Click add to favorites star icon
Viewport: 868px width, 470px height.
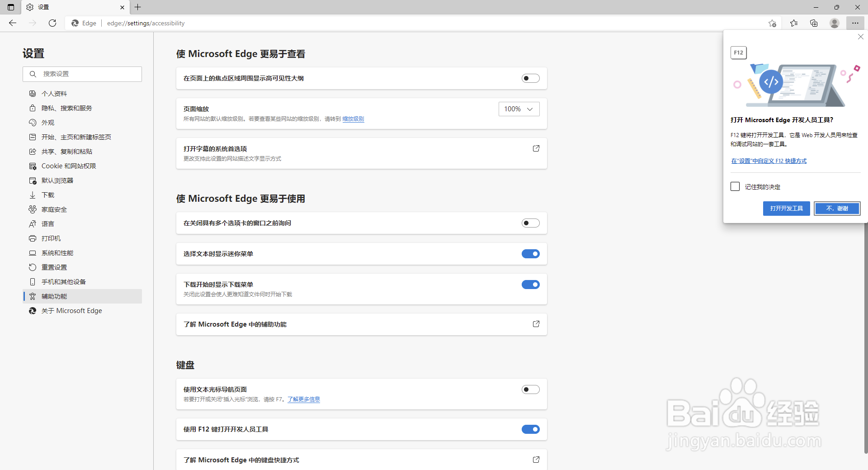[x=772, y=23]
